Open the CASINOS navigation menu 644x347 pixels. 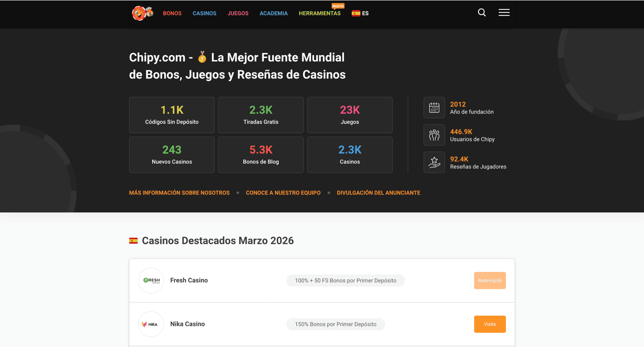(x=205, y=13)
